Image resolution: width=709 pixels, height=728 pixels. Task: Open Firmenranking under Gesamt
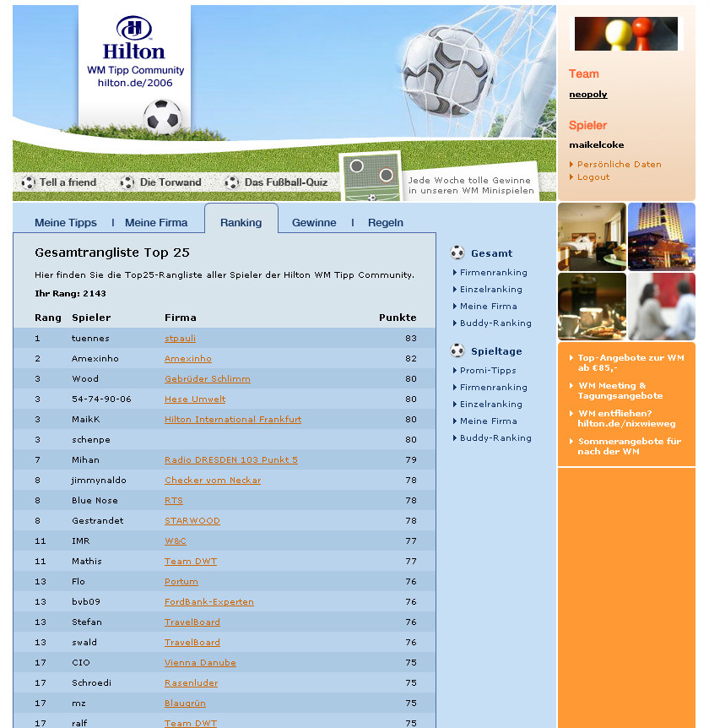pyautogui.click(x=494, y=273)
